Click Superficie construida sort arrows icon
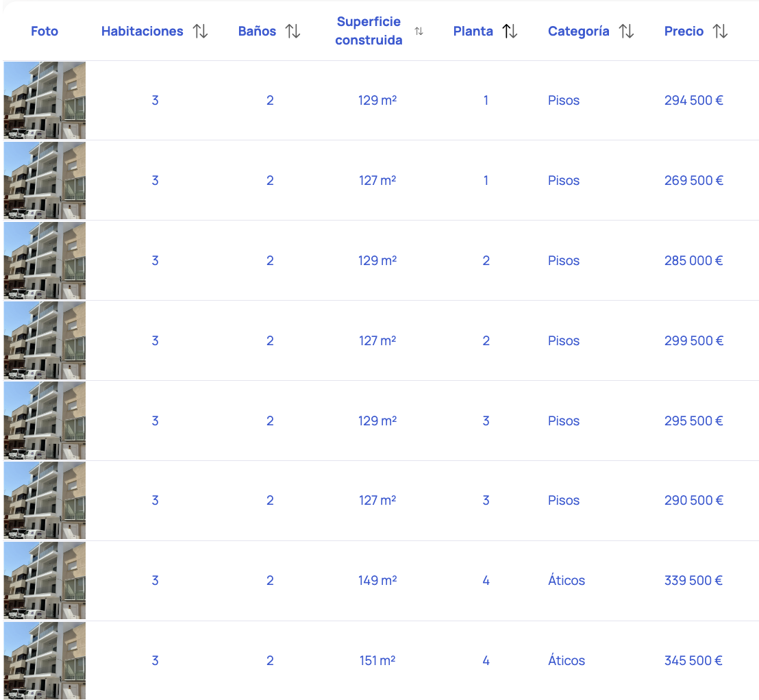This screenshot has width=759, height=700. pos(419,32)
